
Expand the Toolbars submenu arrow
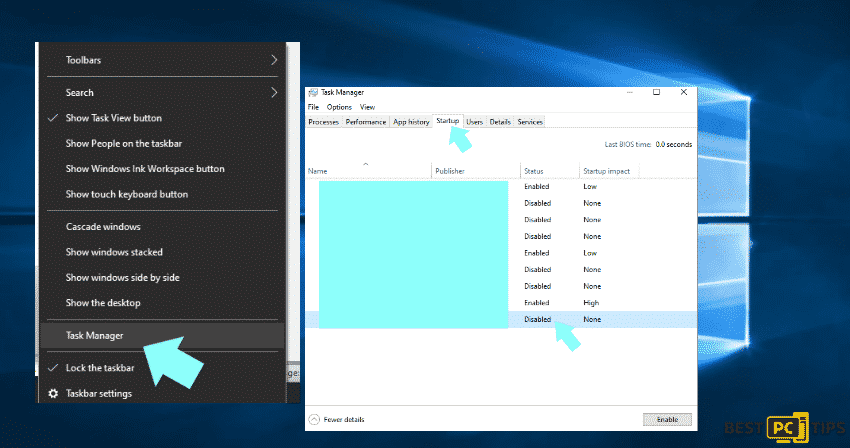[274, 60]
